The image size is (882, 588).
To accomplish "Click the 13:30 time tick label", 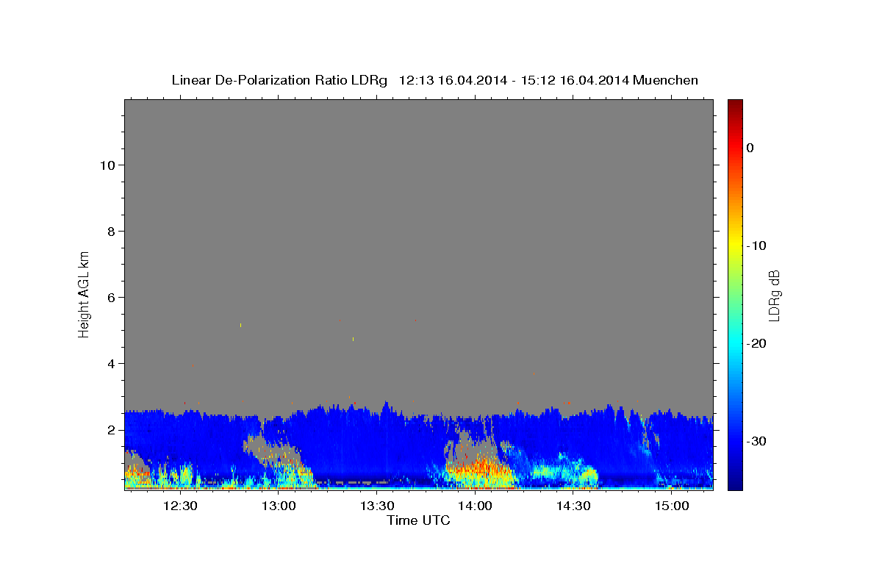I will 377,506.
